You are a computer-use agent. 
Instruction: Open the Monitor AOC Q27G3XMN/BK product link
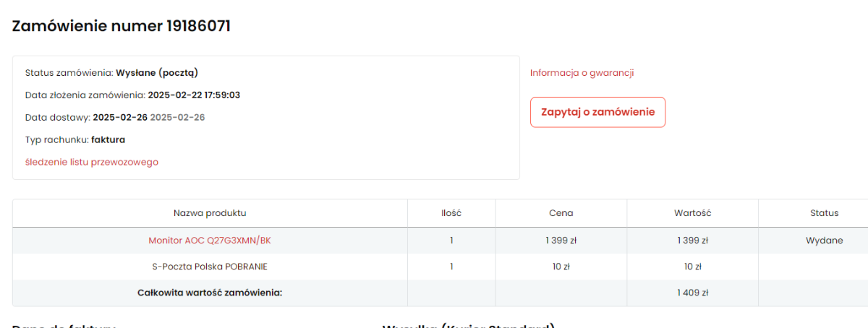click(x=210, y=241)
